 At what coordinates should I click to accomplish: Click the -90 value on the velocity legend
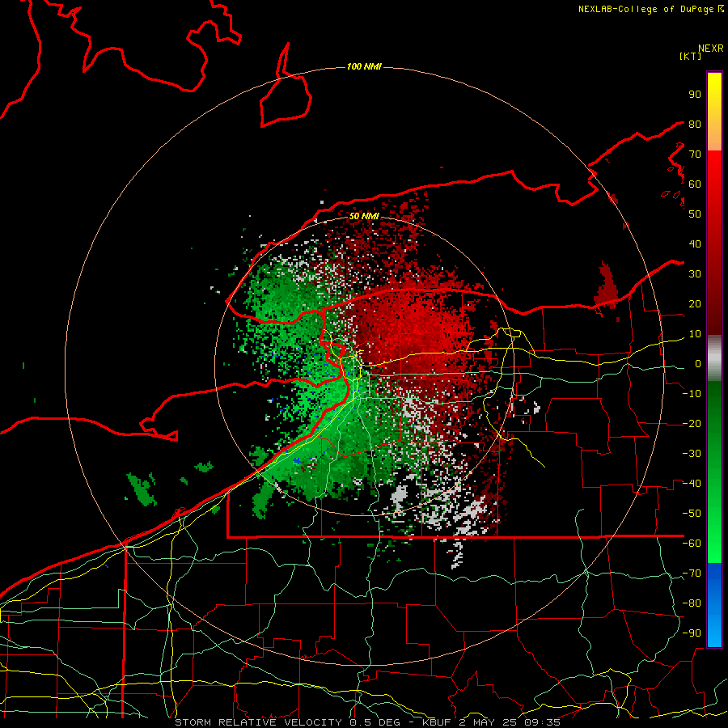pyautogui.click(x=692, y=633)
